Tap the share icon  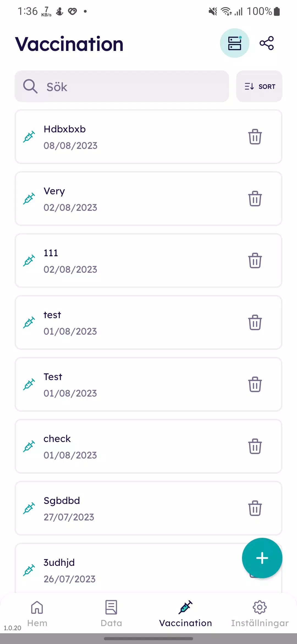tap(266, 43)
